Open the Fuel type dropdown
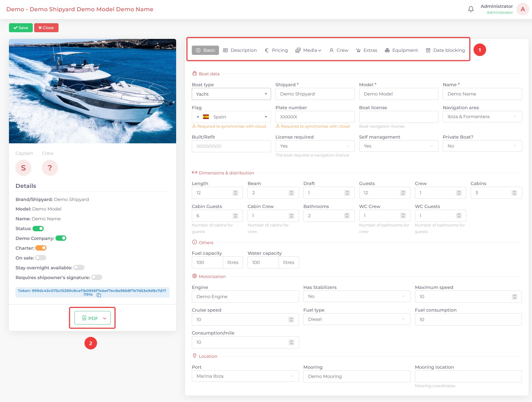This screenshot has width=532, height=402. click(357, 319)
